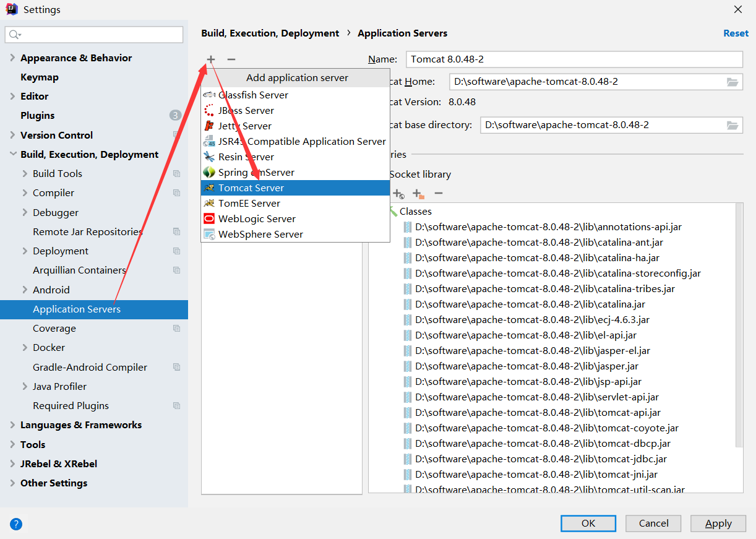Open Plugins settings page
Screen dimensions: 756x539
38,116
